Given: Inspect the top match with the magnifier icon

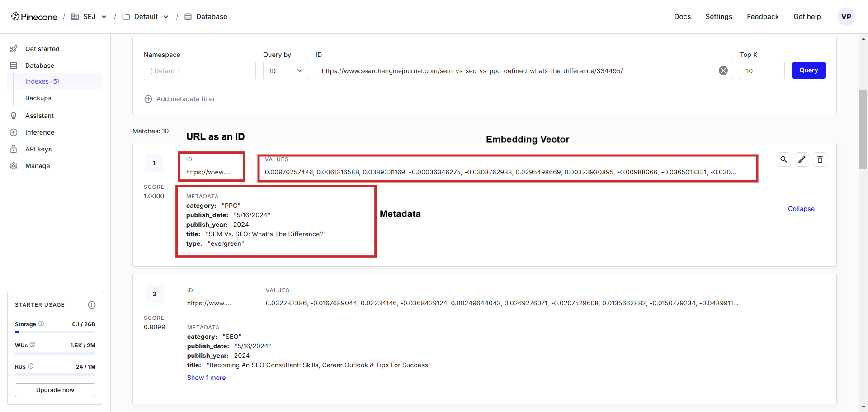Looking at the screenshot, I should coord(783,159).
